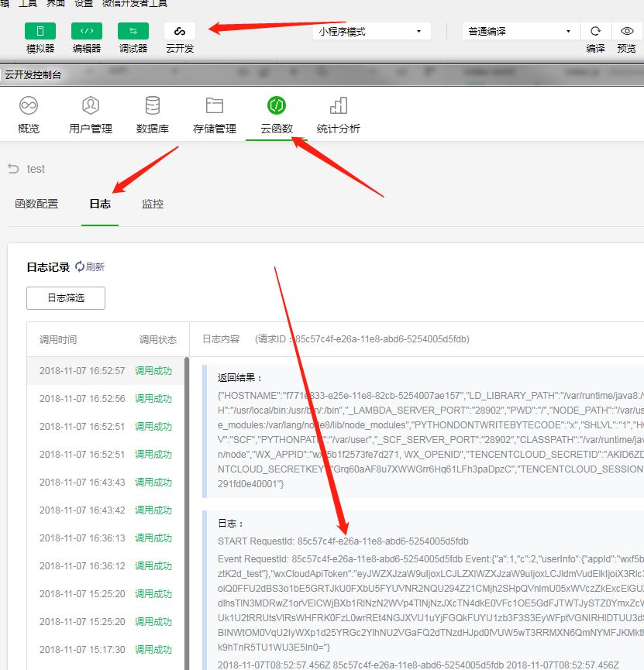Viewport: 644px width, 670px height.
Task: Open the 统计分析 statistics section
Action: 338,115
